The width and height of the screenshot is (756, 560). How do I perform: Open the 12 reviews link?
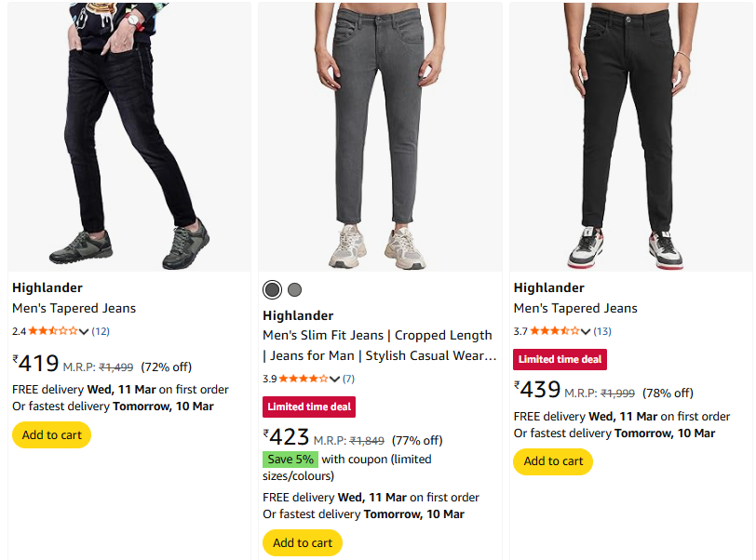coord(101,331)
